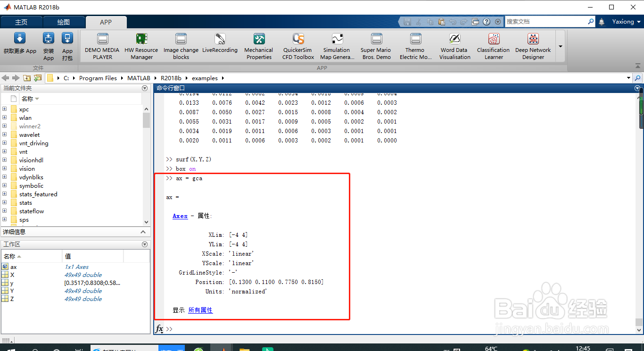Viewport: 644px width, 351px height.
Task: Click the notification bell icon
Action: pos(602,22)
